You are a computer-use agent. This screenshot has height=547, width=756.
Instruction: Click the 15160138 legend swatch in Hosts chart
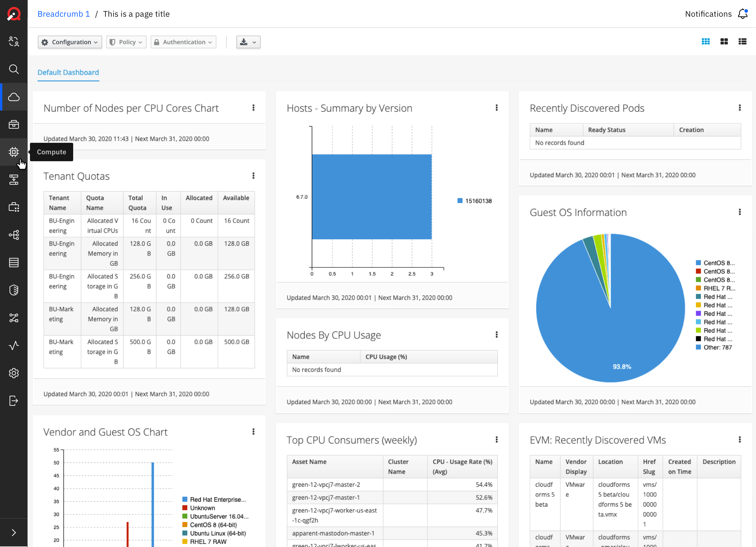coord(460,201)
